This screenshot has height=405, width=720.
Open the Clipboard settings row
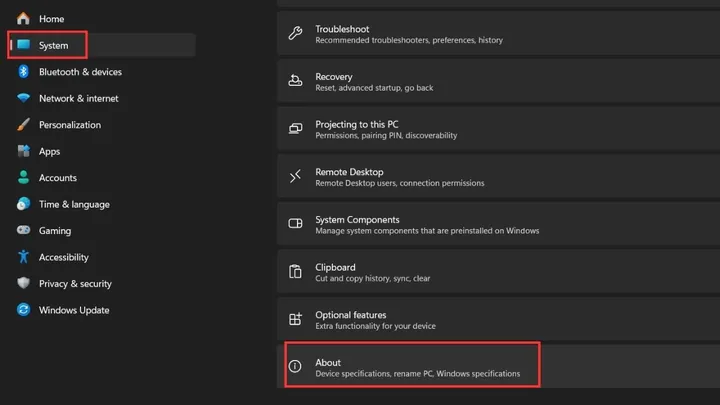[499, 271]
